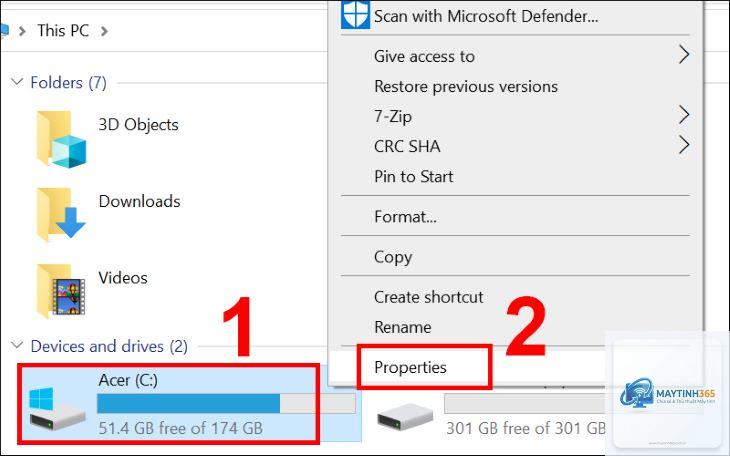The width and height of the screenshot is (730, 456).
Task: Select the Videos folder icon
Action: pyautogui.click(x=61, y=291)
